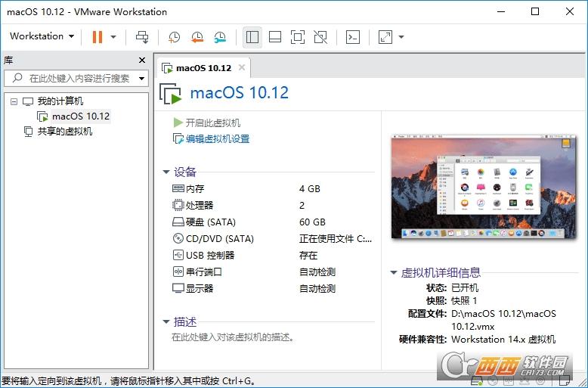Open the power options dropdown arrow

pos(113,37)
